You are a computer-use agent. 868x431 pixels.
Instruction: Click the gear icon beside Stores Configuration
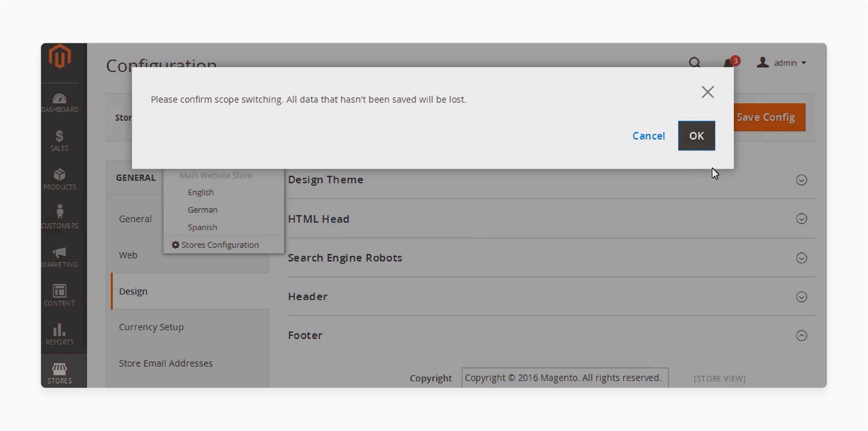click(x=176, y=244)
